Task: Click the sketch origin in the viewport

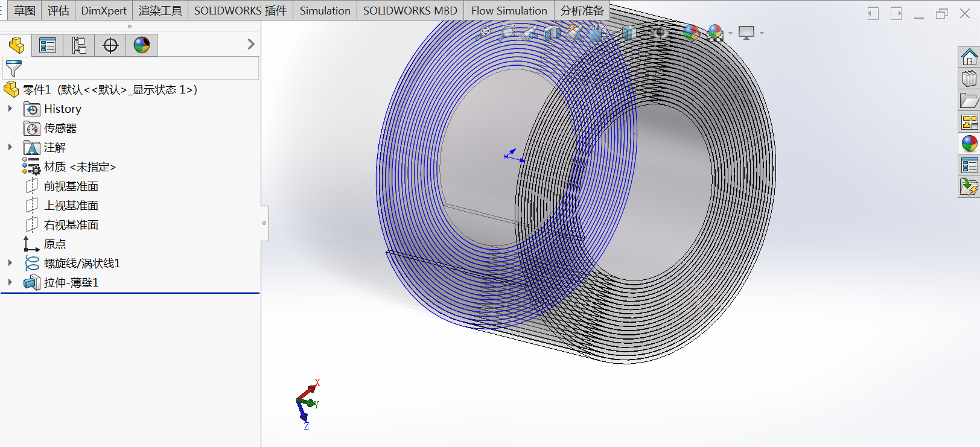Action: 506,156
